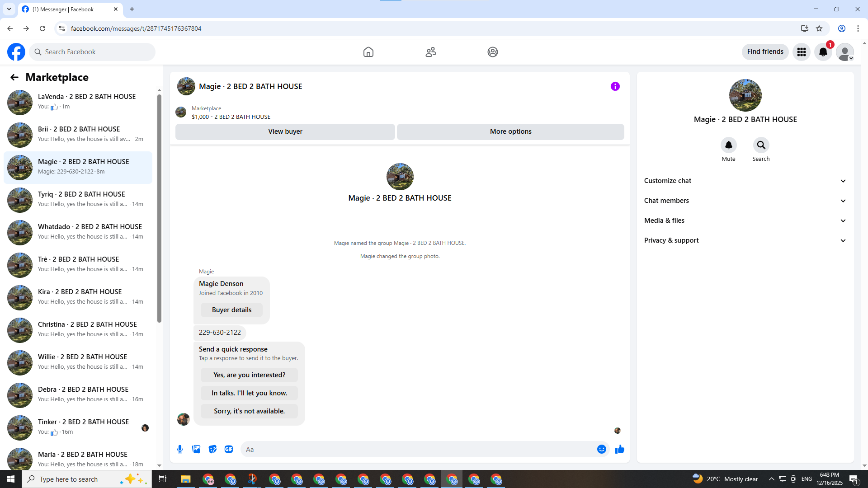Open emoji picker in message box
The width and height of the screenshot is (868, 488).
click(x=602, y=449)
